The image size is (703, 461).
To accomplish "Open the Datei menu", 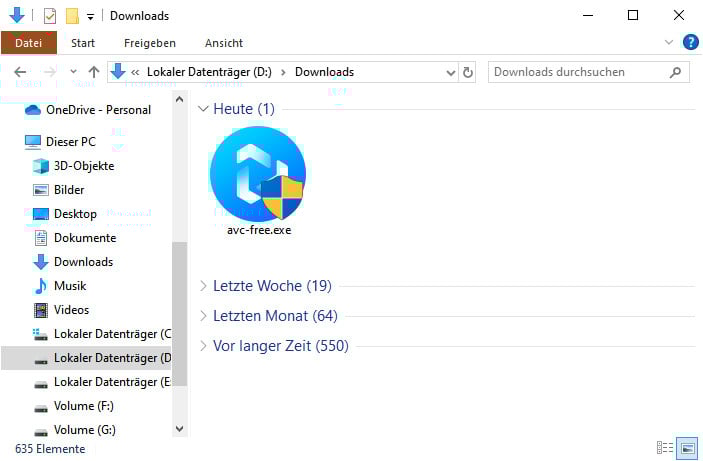I will (x=29, y=43).
